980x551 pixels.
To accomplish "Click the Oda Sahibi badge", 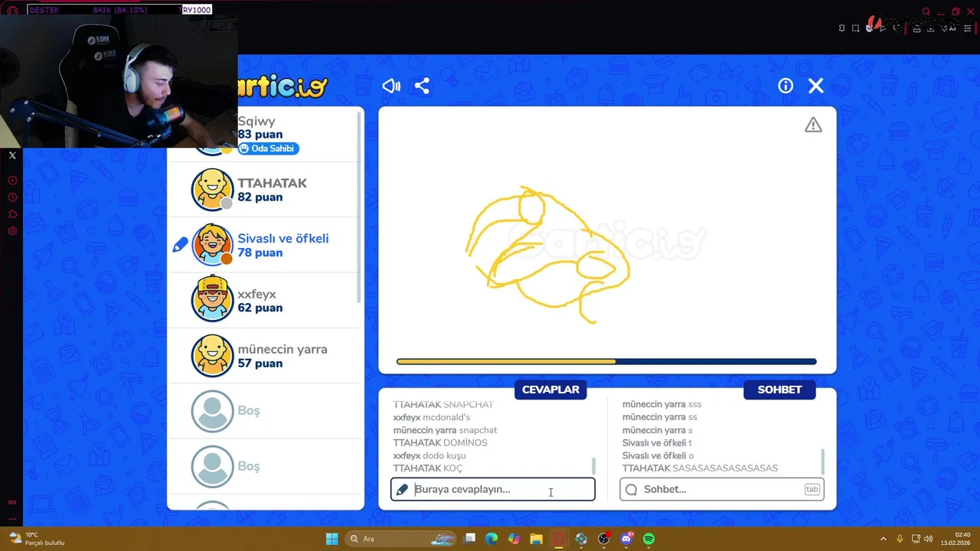I will pos(267,148).
